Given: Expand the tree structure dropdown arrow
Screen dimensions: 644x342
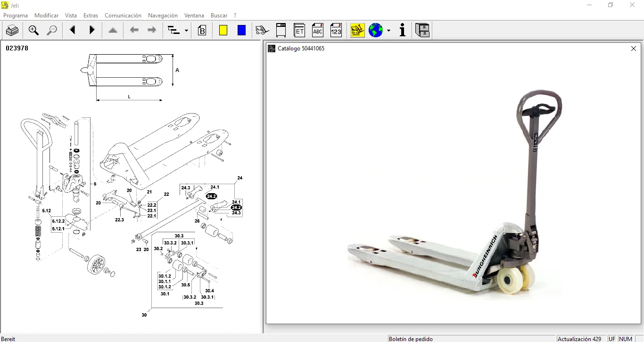Looking at the screenshot, I should click(x=187, y=31).
